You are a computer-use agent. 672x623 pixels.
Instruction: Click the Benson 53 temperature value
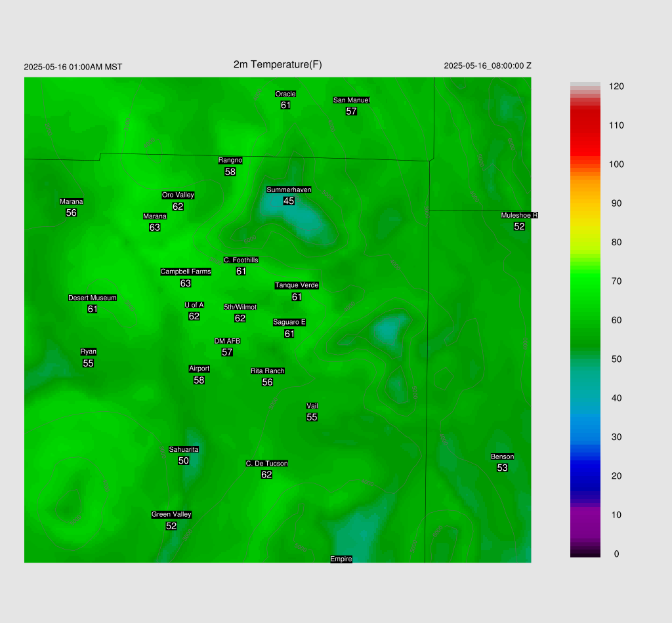502,468
